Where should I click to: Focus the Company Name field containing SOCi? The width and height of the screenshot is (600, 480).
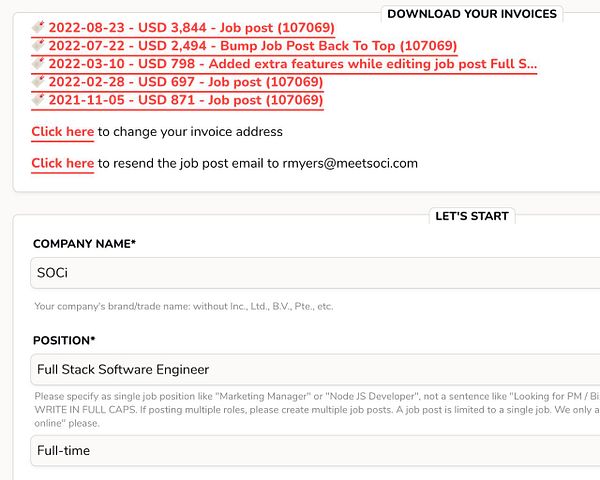tap(315, 273)
